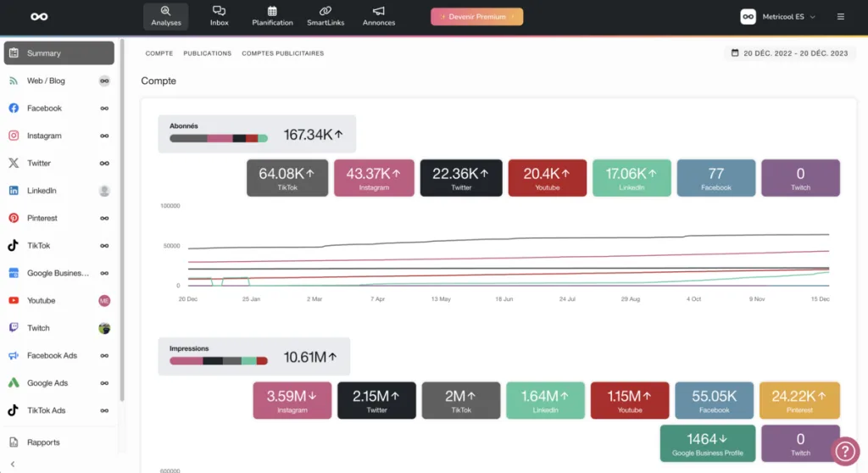Click the Twitch 0 impressions card

pos(800,443)
